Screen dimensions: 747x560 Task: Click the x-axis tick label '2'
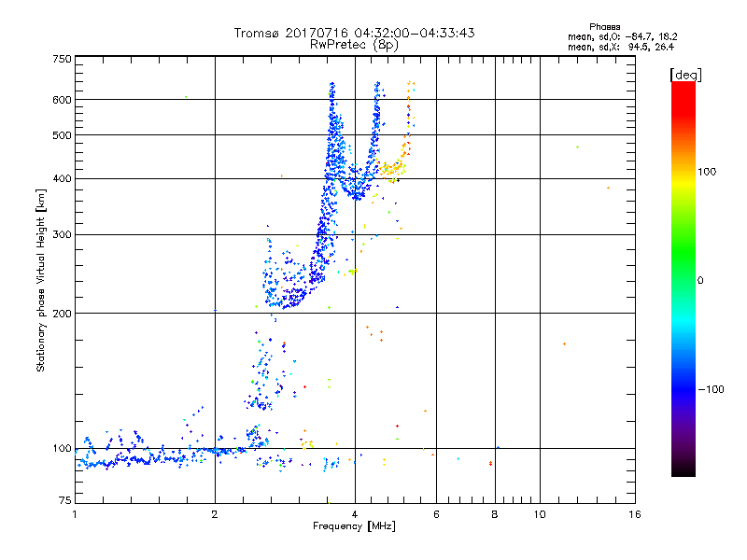click(215, 514)
